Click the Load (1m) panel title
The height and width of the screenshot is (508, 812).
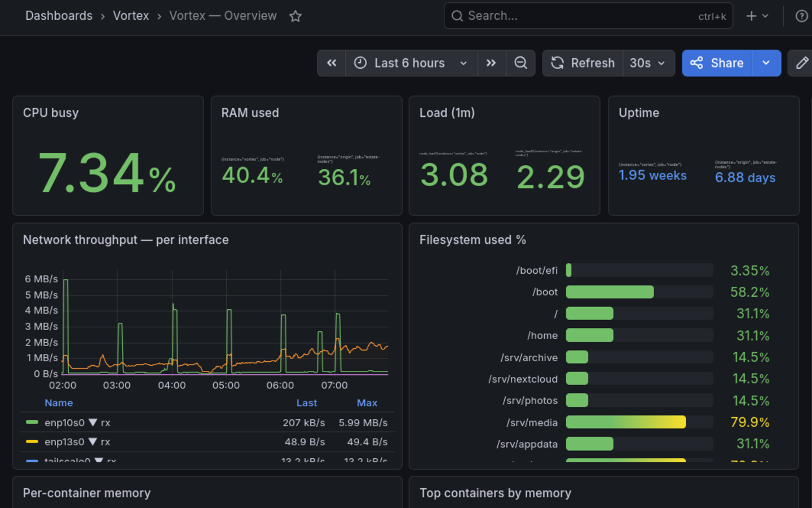point(447,113)
